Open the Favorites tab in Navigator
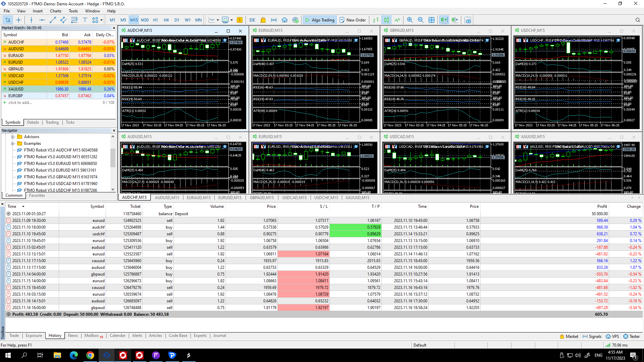 tap(37, 195)
